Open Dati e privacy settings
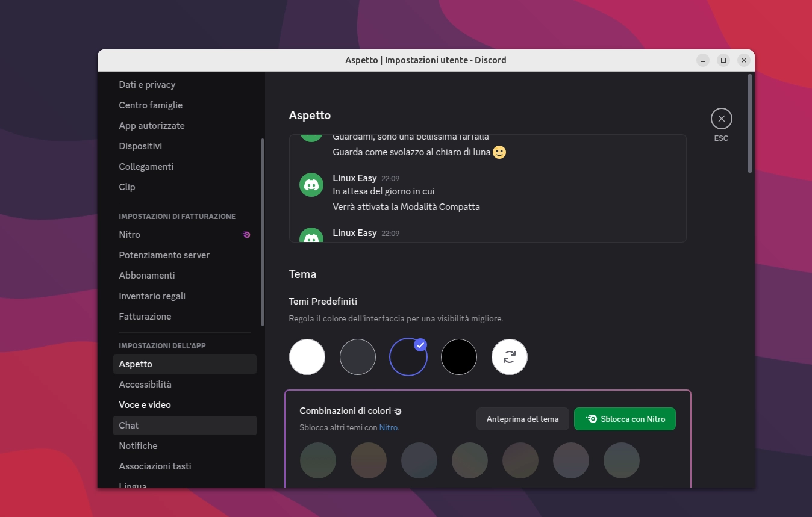 pos(185,85)
